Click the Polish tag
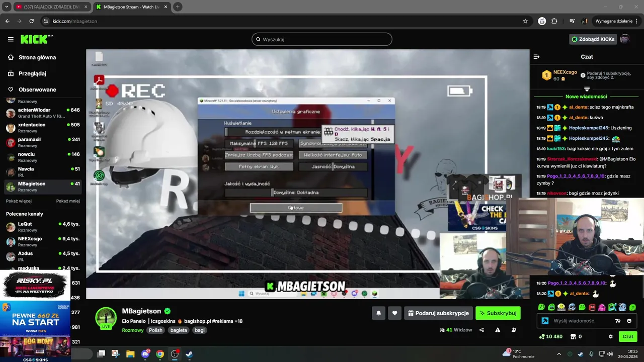 (x=155, y=330)
